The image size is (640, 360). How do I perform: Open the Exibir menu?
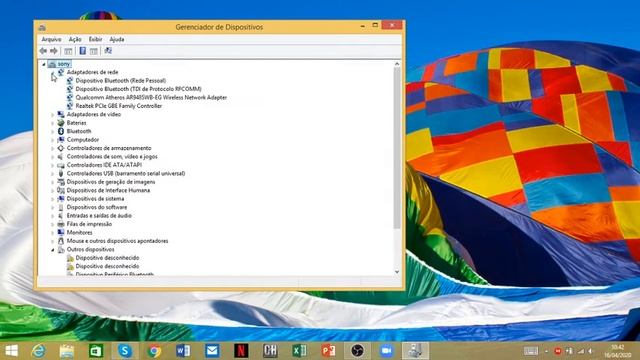96,39
